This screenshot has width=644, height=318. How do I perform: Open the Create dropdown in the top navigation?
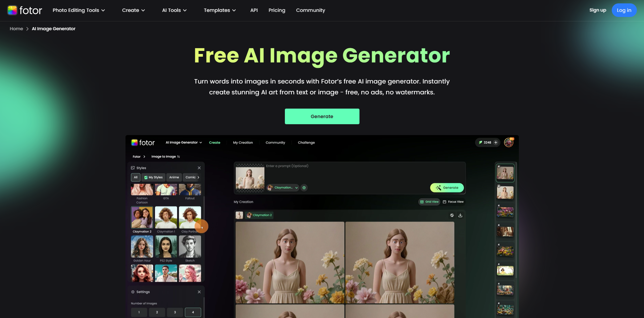coord(133,10)
